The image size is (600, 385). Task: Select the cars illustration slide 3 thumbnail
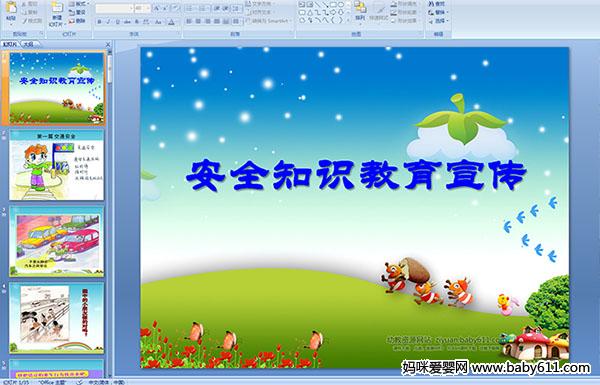pos(57,241)
